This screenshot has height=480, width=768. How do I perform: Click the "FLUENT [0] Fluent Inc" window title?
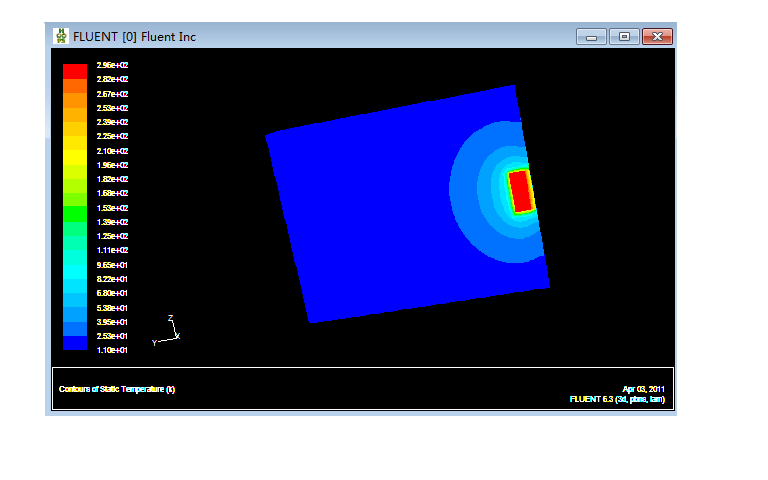tap(135, 37)
